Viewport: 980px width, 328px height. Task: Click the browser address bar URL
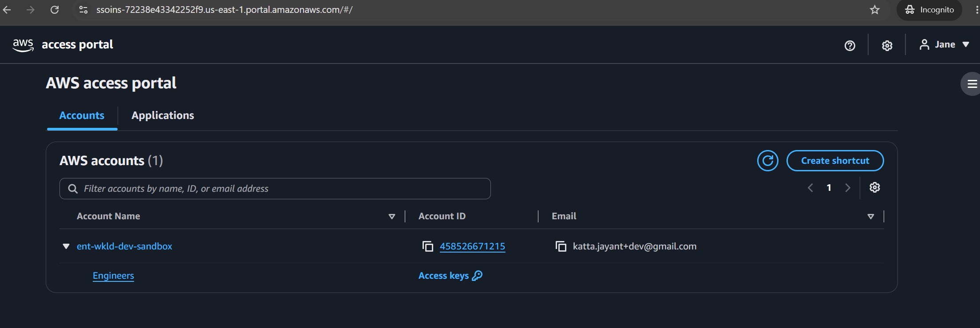point(224,10)
